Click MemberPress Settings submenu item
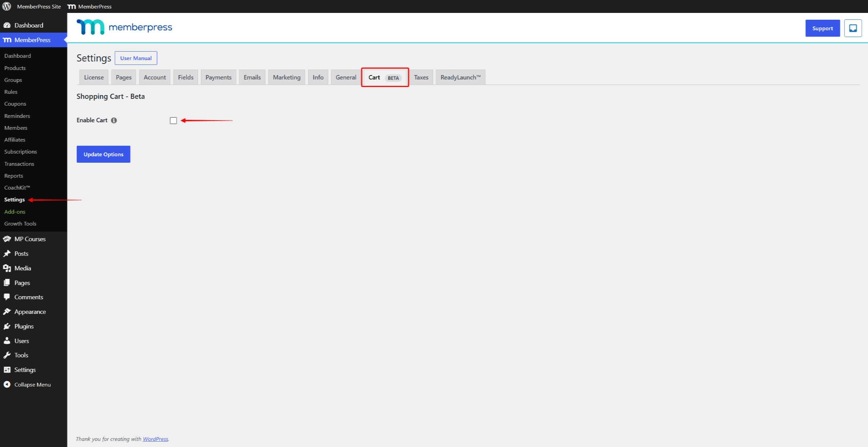 (15, 199)
